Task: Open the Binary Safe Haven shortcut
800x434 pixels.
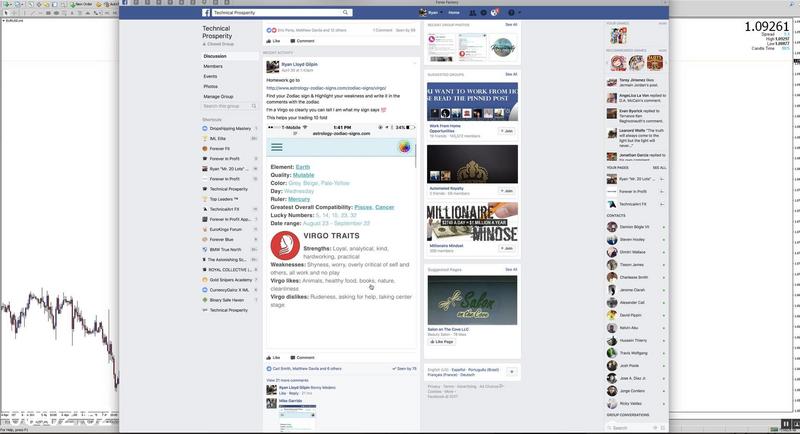Action: pos(227,300)
